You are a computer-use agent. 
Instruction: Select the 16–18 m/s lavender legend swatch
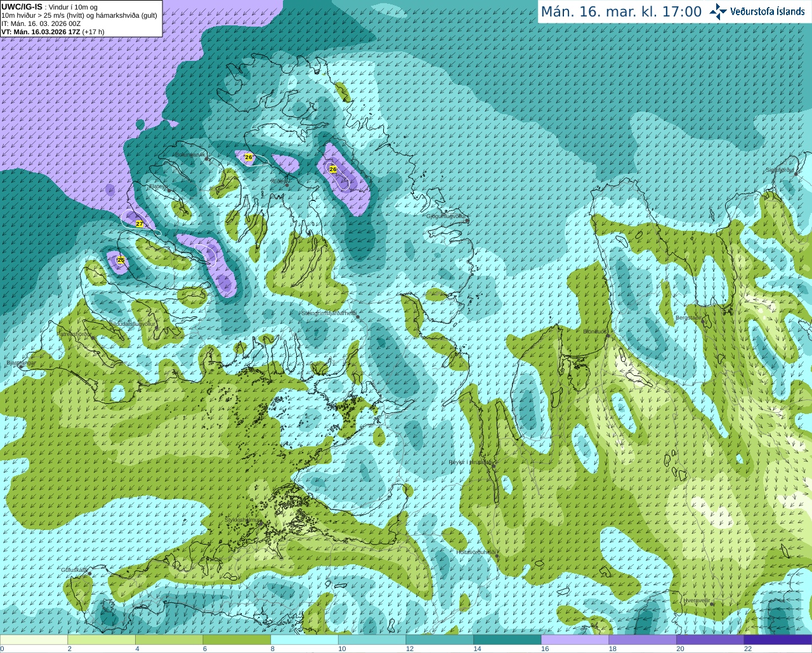click(x=575, y=640)
